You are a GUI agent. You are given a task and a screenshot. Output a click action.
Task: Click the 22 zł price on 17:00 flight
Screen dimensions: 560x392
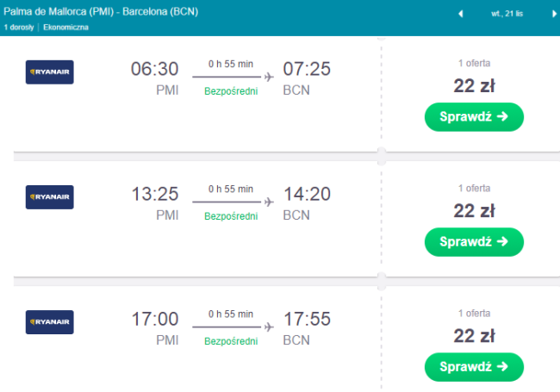pyautogui.click(x=474, y=334)
